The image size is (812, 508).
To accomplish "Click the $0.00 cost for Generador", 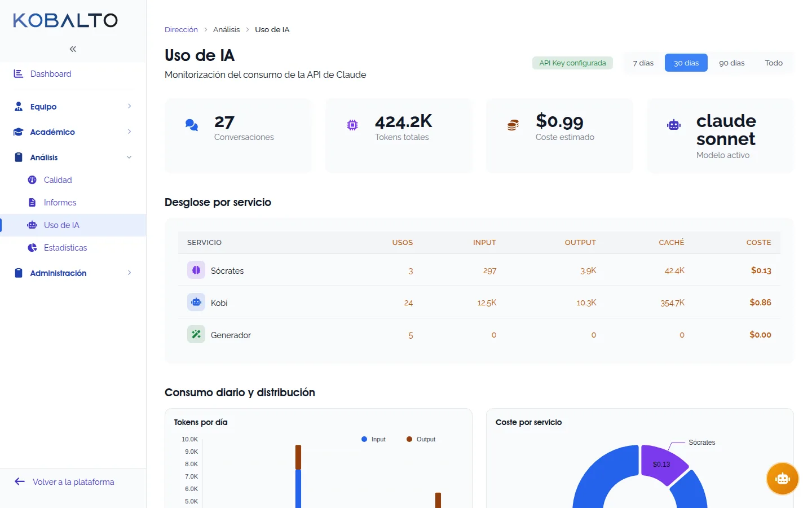I will 761,335.
